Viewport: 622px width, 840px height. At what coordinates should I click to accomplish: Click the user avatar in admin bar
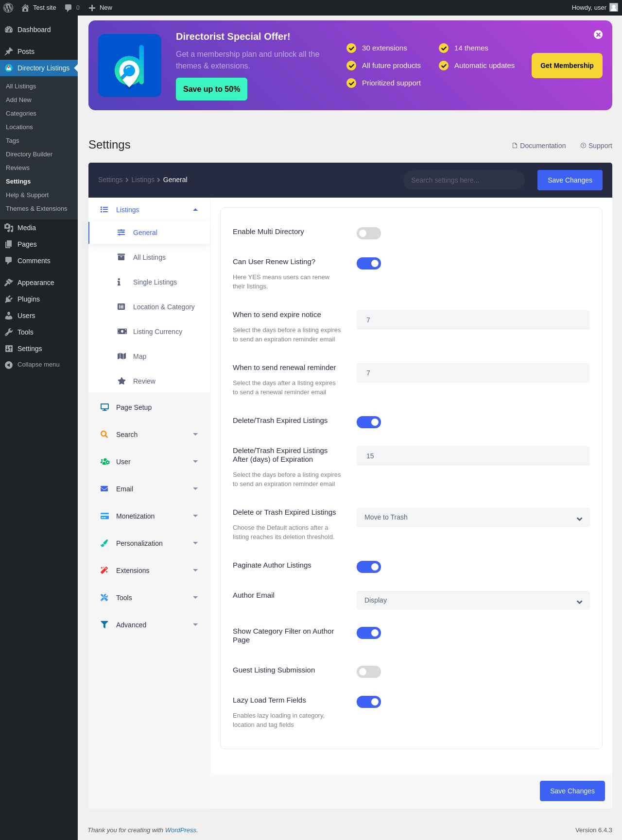pyautogui.click(x=614, y=7)
